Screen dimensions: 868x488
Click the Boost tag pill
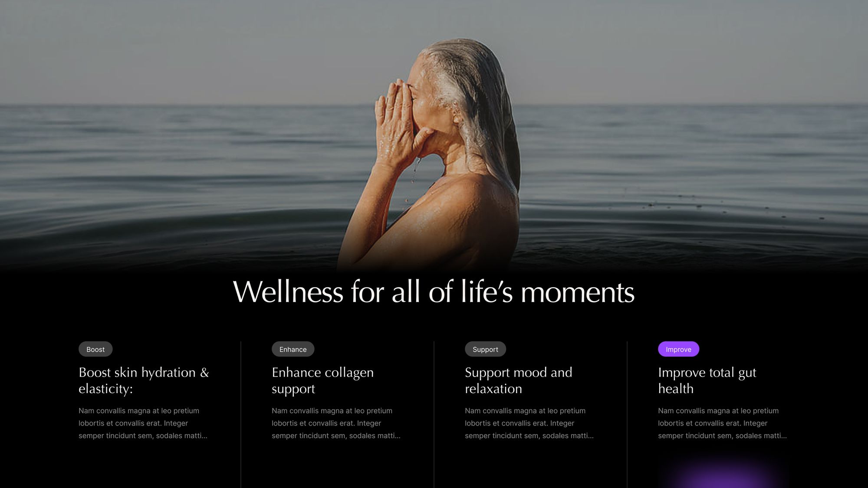[x=95, y=349]
